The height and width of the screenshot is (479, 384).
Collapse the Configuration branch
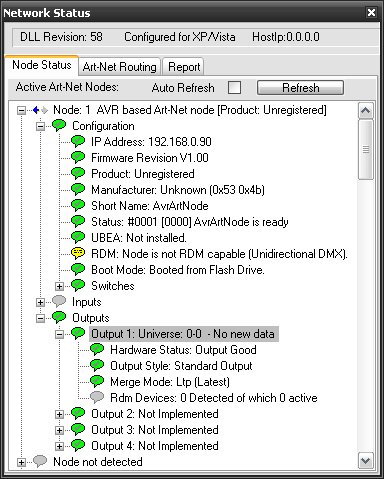click(x=40, y=126)
